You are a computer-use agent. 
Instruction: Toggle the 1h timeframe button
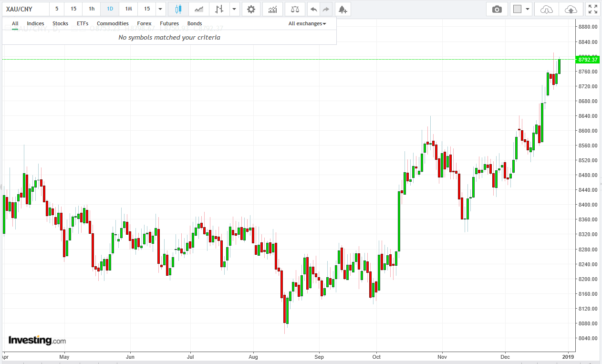[x=92, y=9]
